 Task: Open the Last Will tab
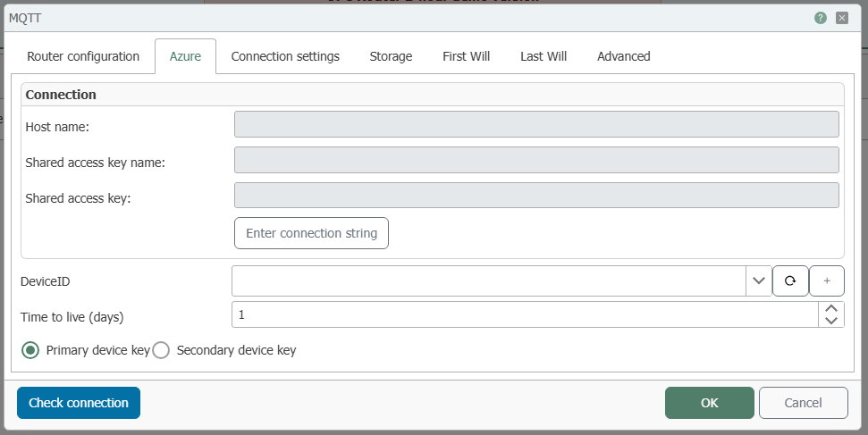pyautogui.click(x=544, y=56)
